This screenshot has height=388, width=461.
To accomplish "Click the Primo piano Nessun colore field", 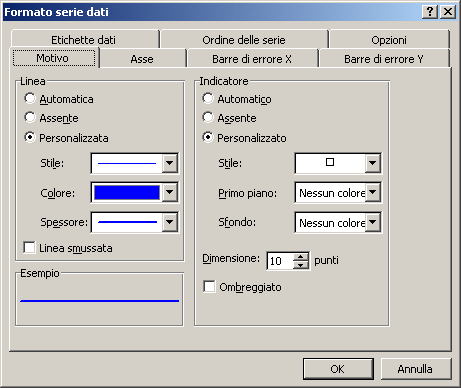I will 330,193.
